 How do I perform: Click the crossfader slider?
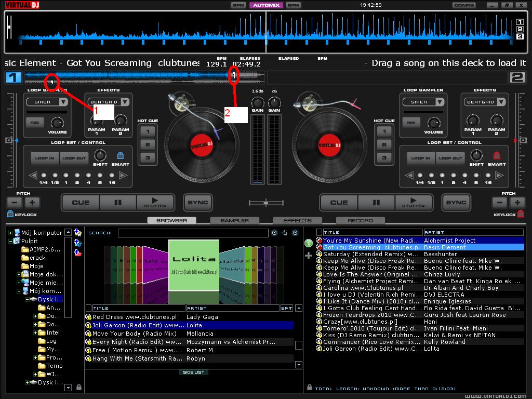266,203
